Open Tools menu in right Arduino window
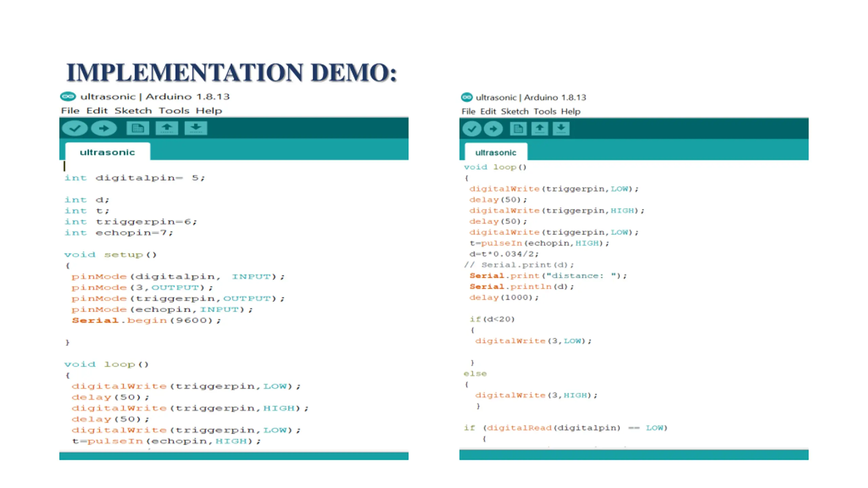868x488 pixels. point(545,111)
